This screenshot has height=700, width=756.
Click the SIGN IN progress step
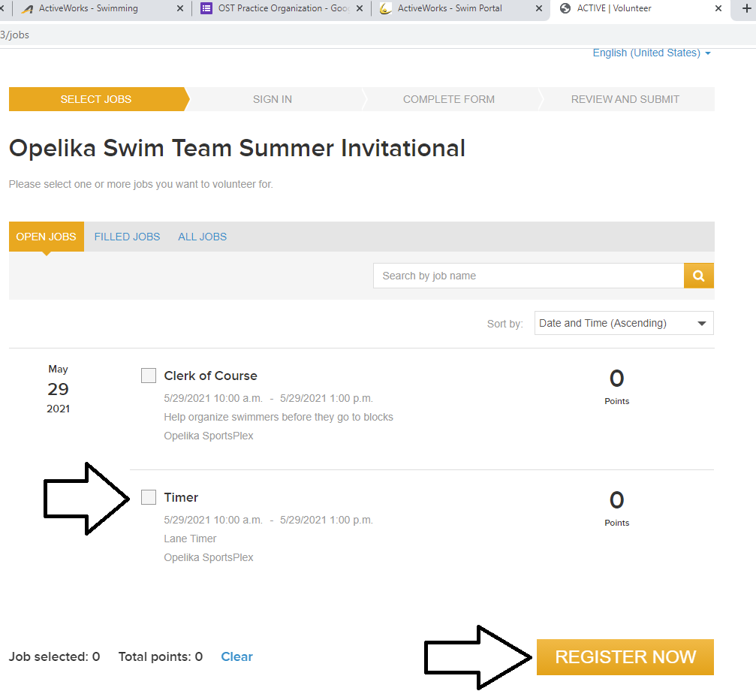273,99
